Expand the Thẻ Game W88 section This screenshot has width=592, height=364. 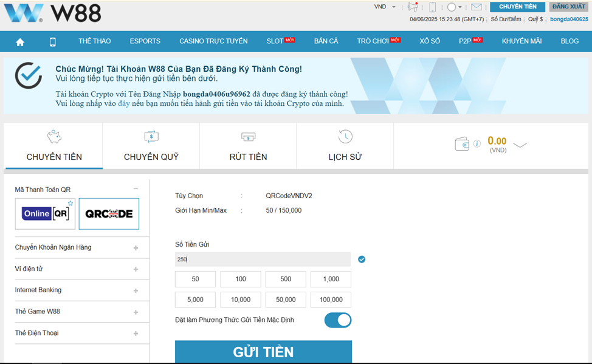click(136, 312)
